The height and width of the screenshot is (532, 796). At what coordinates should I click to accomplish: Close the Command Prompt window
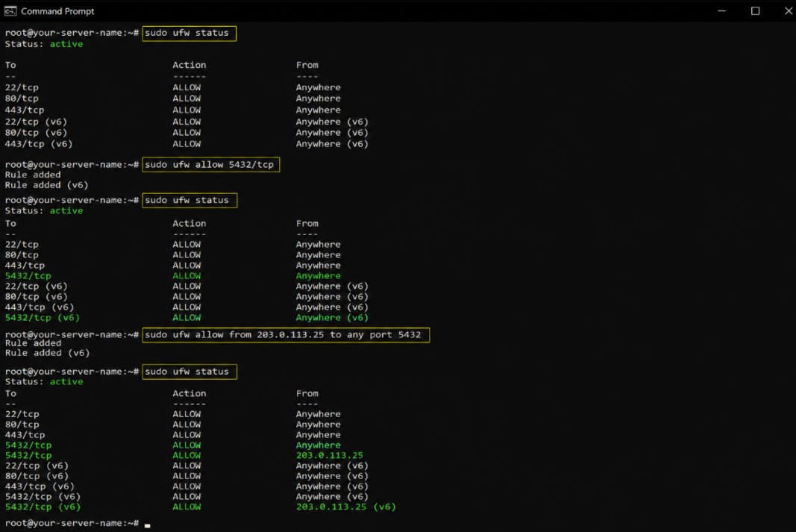(x=788, y=10)
